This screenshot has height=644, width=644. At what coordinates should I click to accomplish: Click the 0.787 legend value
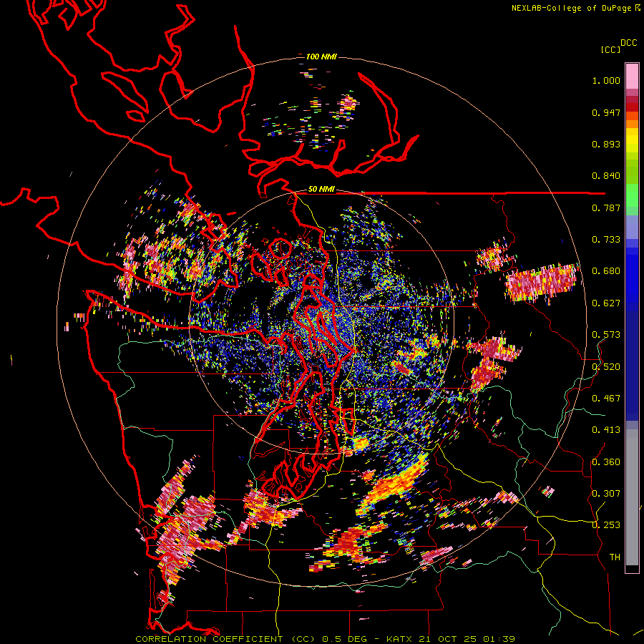[x=606, y=208]
